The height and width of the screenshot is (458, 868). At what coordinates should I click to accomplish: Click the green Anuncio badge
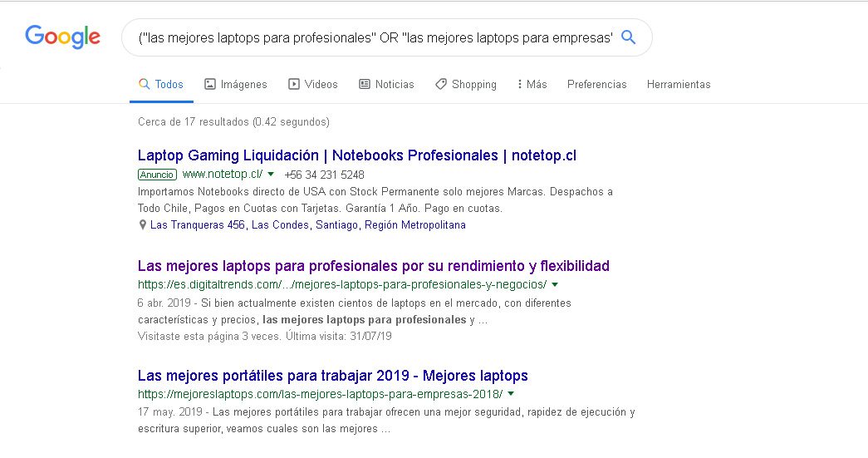point(157,175)
